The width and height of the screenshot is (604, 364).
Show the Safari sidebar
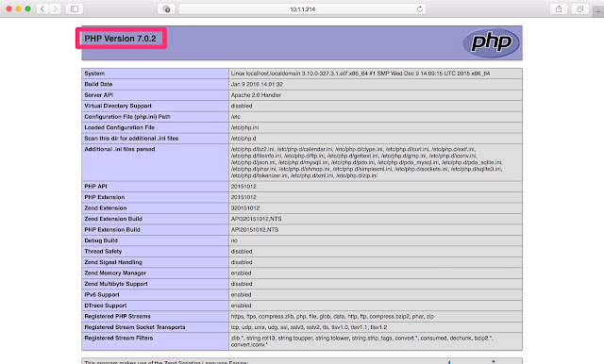[x=75, y=8]
